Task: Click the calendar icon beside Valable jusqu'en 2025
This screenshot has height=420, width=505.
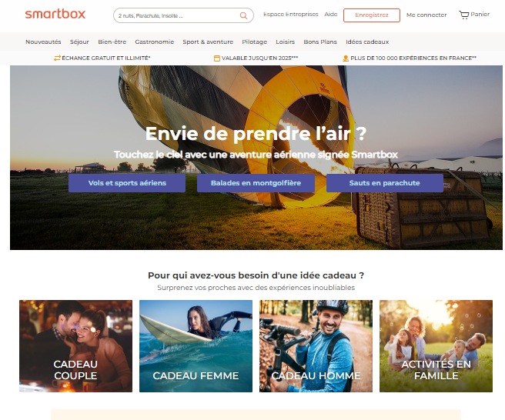Action: point(217,58)
